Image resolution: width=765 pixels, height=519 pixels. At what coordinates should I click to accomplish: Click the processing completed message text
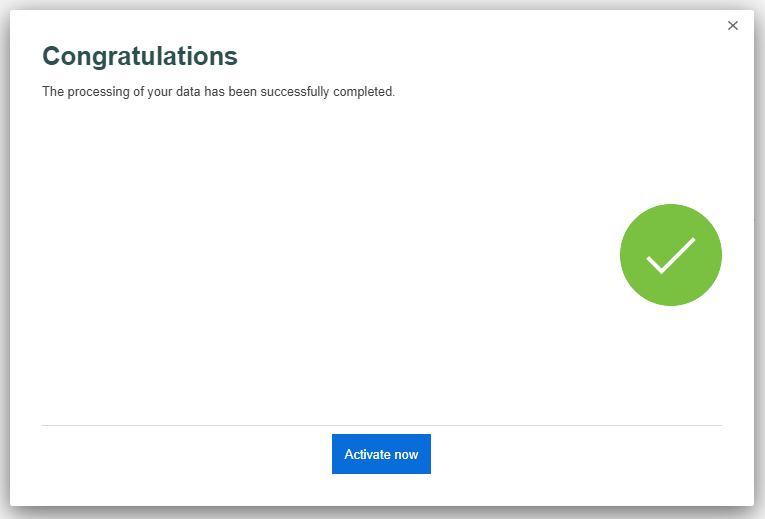point(219,92)
